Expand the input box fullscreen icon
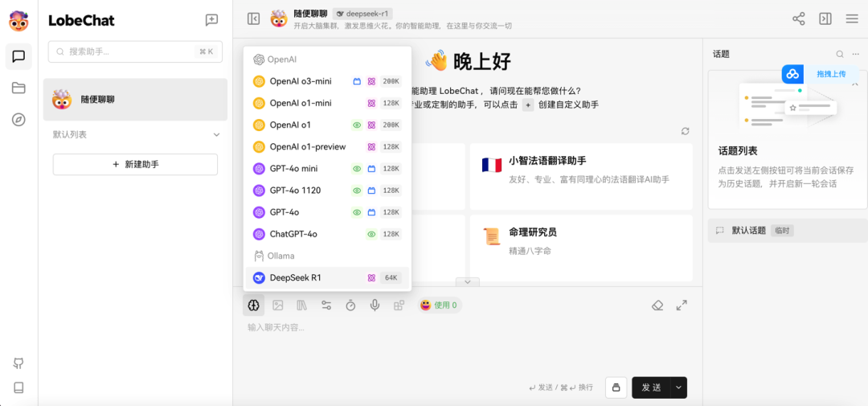Screen dimensions: 868x406 tap(682, 306)
